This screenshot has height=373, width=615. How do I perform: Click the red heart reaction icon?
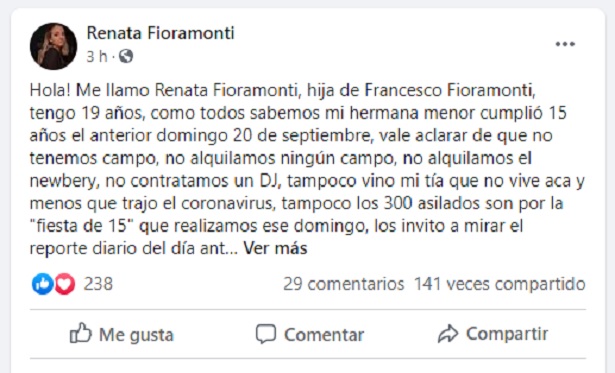pos(65,284)
